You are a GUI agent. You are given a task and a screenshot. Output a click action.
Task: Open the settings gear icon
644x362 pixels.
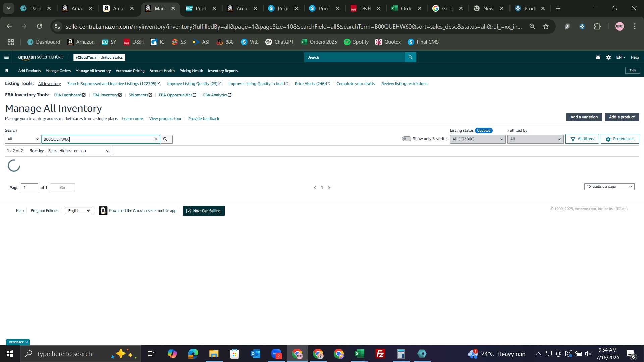click(608, 57)
